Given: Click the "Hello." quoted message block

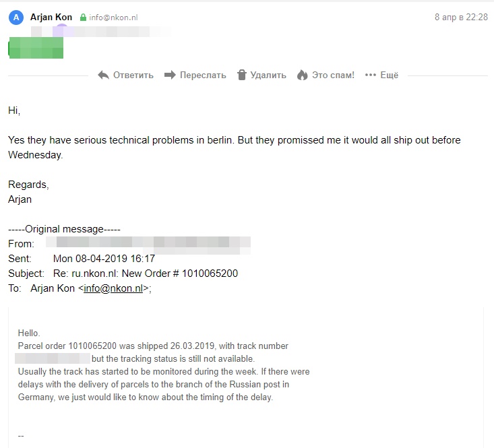Looking at the screenshot, I should [x=29, y=333].
